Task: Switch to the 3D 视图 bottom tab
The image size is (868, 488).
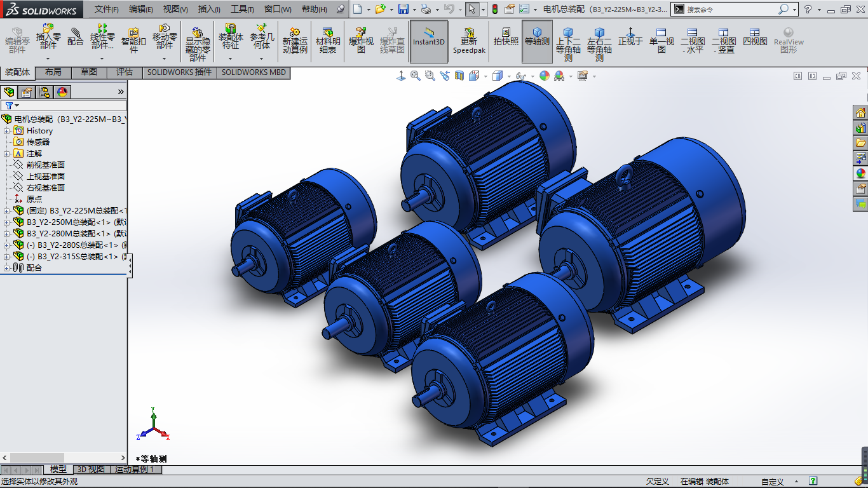Action: (91, 470)
